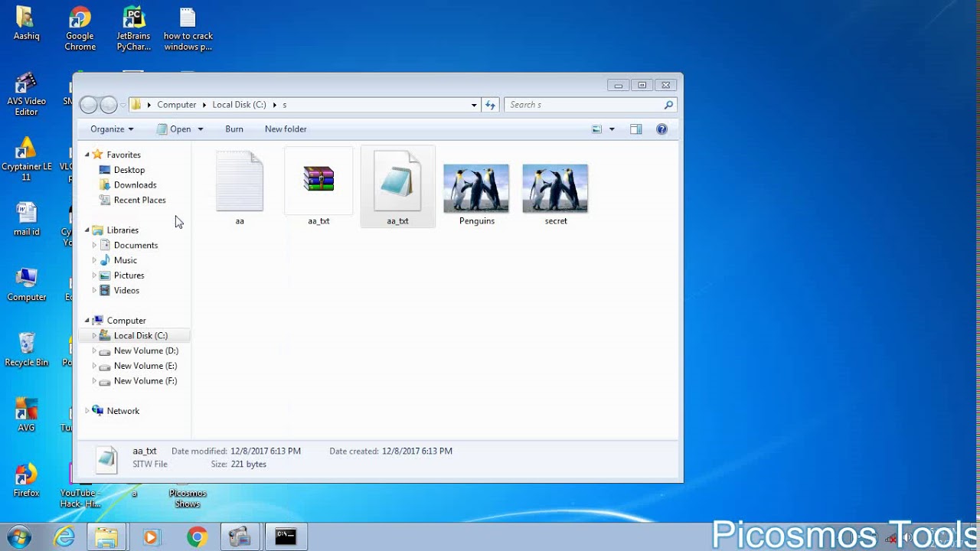The height and width of the screenshot is (551, 980).
Task: Expand the New Volume (D:) tree node
Action: coord(94,350)
